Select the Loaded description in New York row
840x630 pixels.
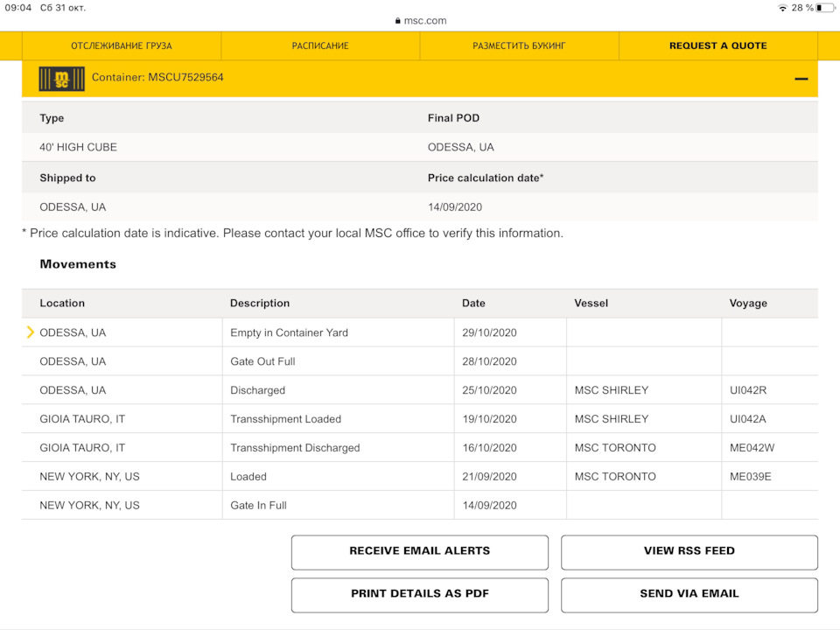[248, 477]
